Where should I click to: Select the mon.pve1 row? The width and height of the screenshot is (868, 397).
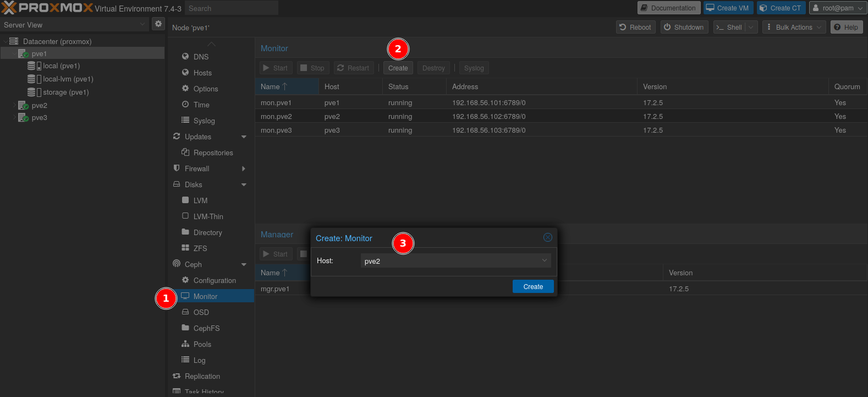[x=561, y=102]
